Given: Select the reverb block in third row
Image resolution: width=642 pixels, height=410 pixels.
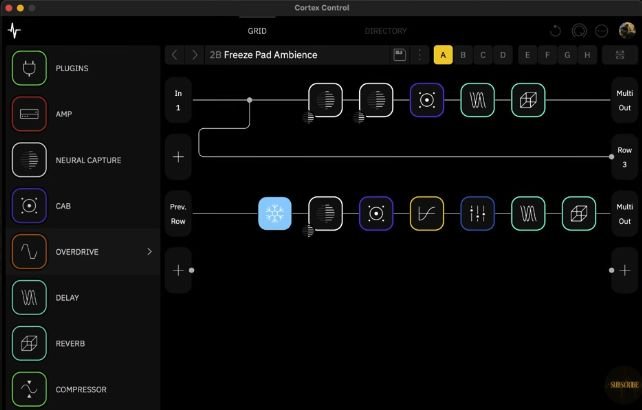Looking at the screenshot, I should (579, 213).
